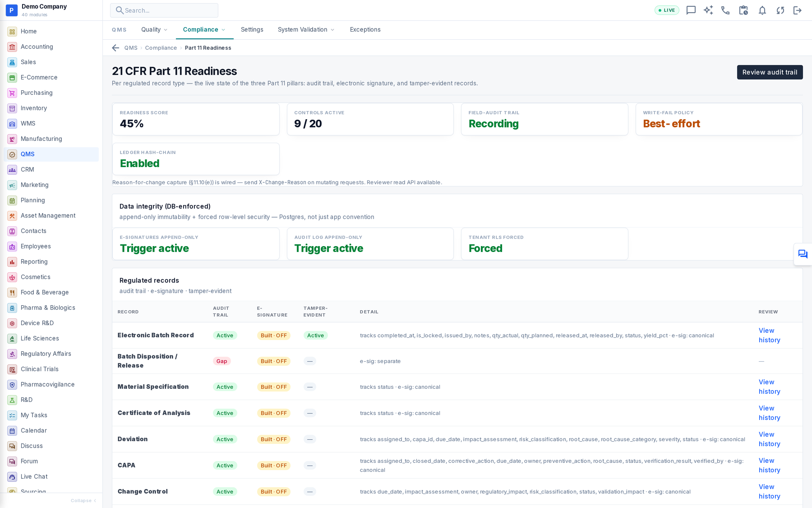This screenshot has width=812, height=508.
Task: Expand the System Validation dropdown
Action: tap(306, 30)
